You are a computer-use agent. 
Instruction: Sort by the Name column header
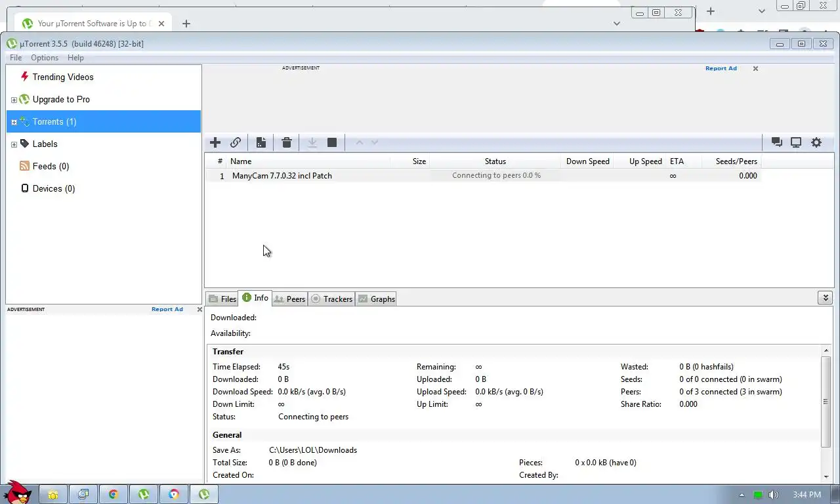(308, 161)
